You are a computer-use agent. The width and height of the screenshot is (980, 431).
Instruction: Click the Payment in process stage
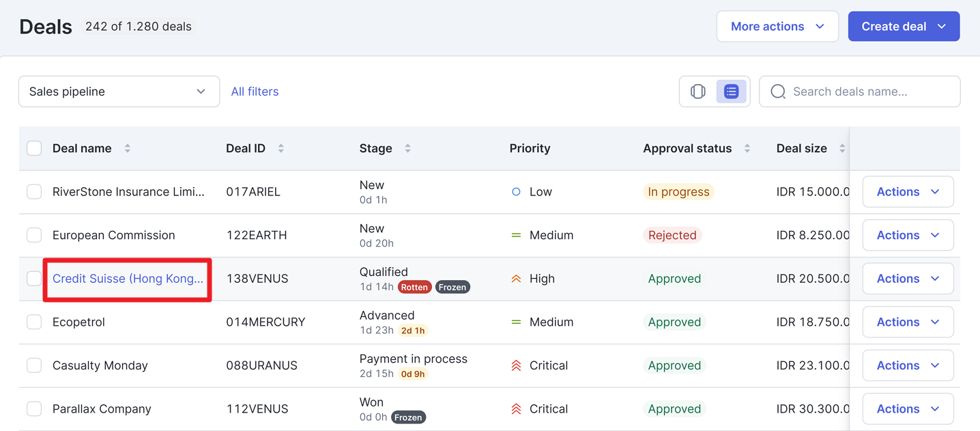tap(414, 359)
